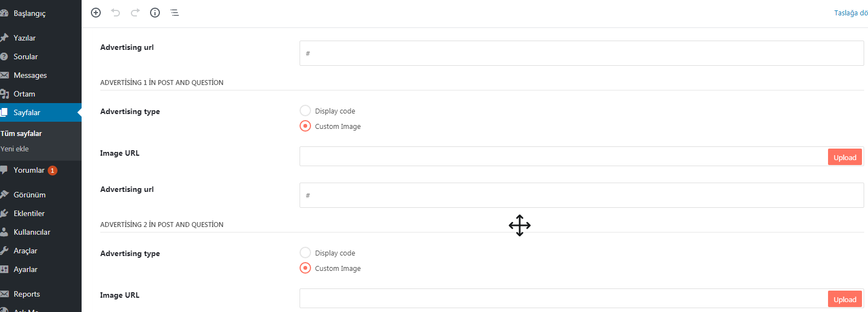
Task: Open the content structure info icon
Action: tap(155, 13)
